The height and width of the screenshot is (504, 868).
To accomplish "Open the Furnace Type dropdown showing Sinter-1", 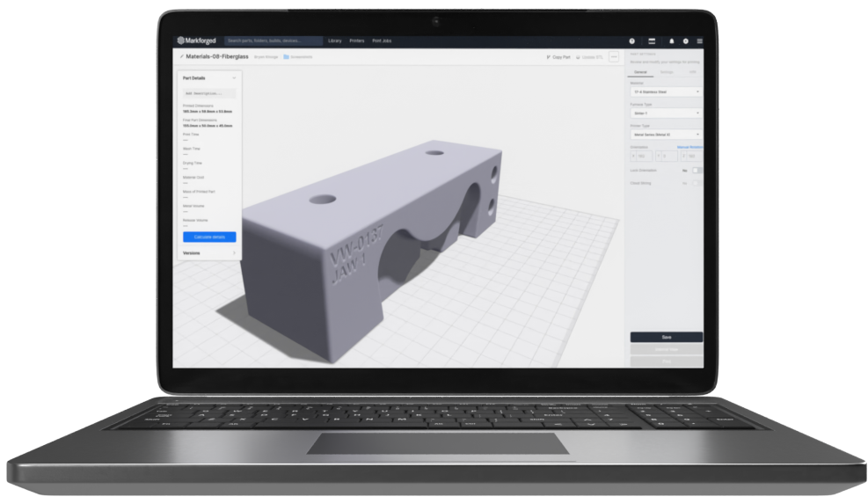I will [666, 113].
